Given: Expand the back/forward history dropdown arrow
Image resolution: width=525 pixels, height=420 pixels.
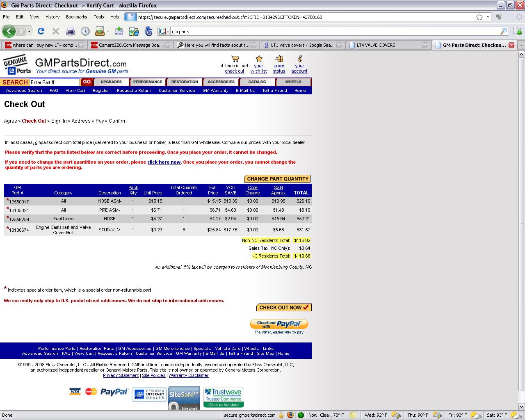Looking at the screenshot, I should (x=29, y=32).
